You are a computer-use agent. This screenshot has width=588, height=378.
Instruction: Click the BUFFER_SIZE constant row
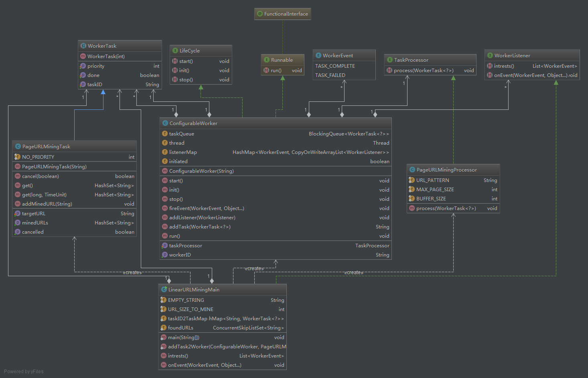click(453, 198)
